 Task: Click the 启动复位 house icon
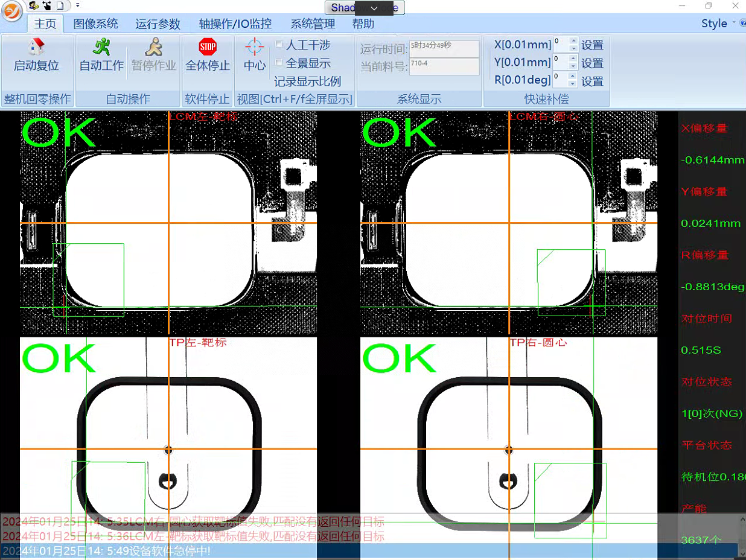pyautogui.click(x=37, y=47)
